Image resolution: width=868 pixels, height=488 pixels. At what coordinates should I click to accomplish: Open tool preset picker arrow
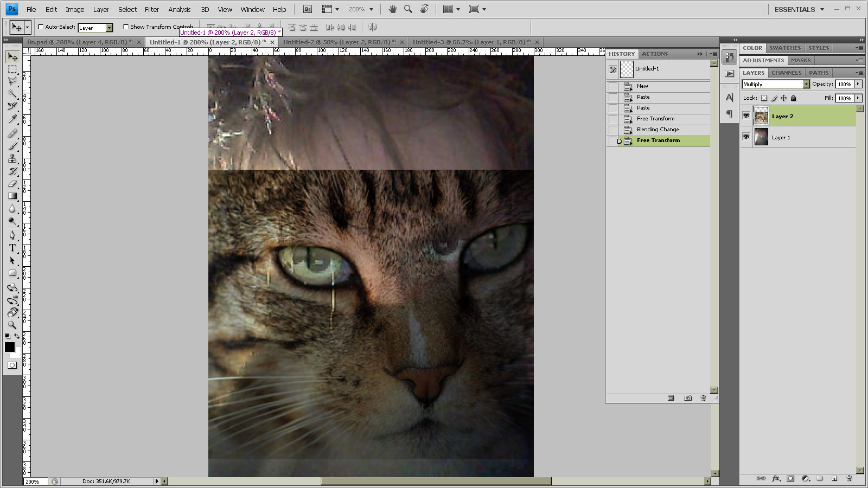[27, 27]
